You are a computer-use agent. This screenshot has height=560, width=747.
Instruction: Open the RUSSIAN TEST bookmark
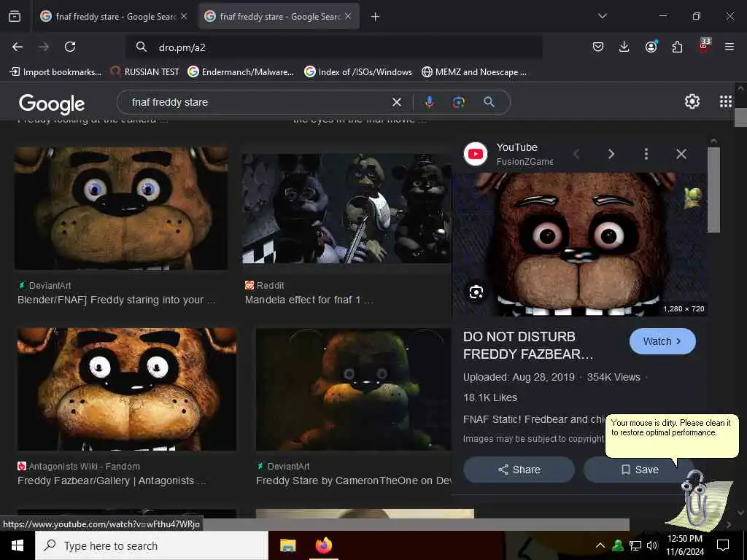tap(144, 72)
